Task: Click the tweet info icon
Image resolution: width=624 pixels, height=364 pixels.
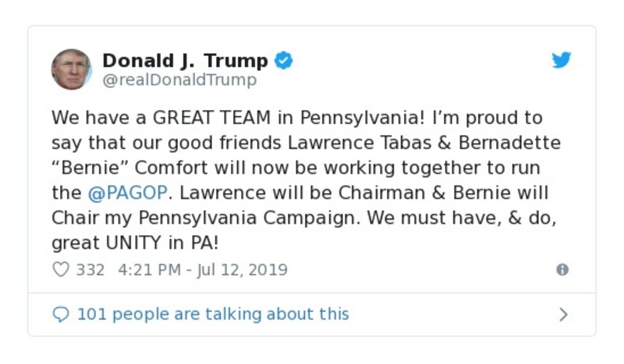Action: [x=562, y=270]
